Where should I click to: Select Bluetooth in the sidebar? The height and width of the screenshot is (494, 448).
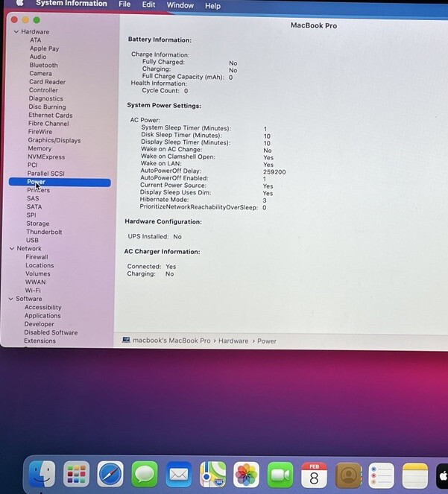(x=43, y=66)
